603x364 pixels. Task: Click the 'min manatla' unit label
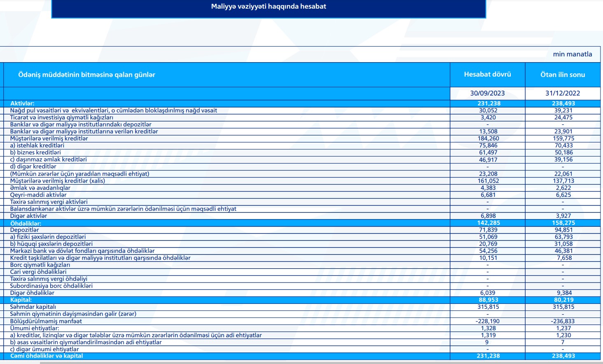(x=572, y=54)
